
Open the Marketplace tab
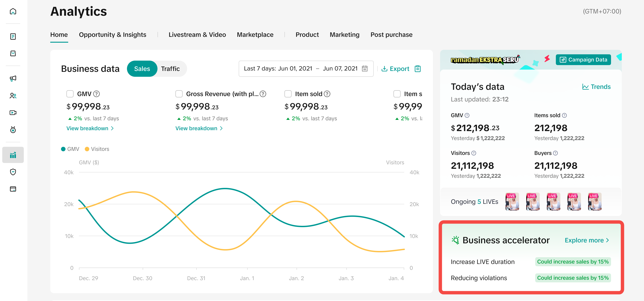255,35
